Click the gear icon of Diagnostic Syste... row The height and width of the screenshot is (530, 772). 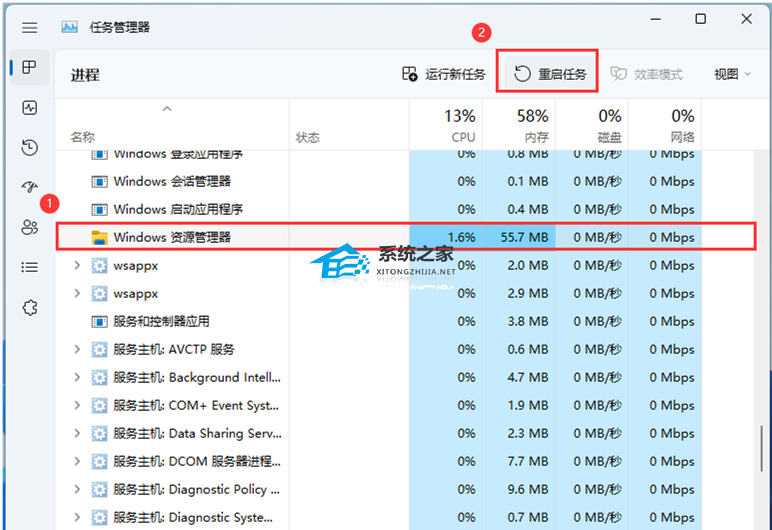coord(99,518)
